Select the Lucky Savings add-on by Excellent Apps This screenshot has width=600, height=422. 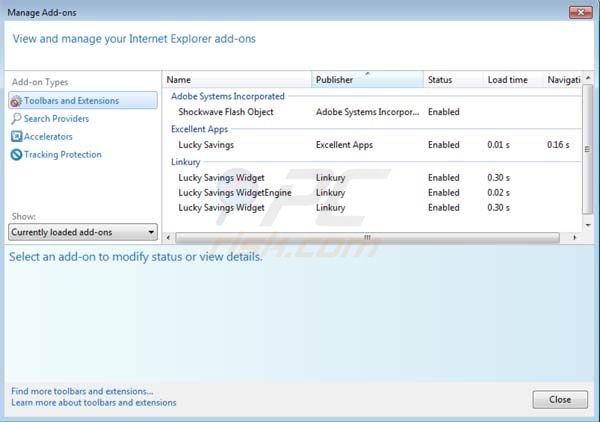click(372, 145)
